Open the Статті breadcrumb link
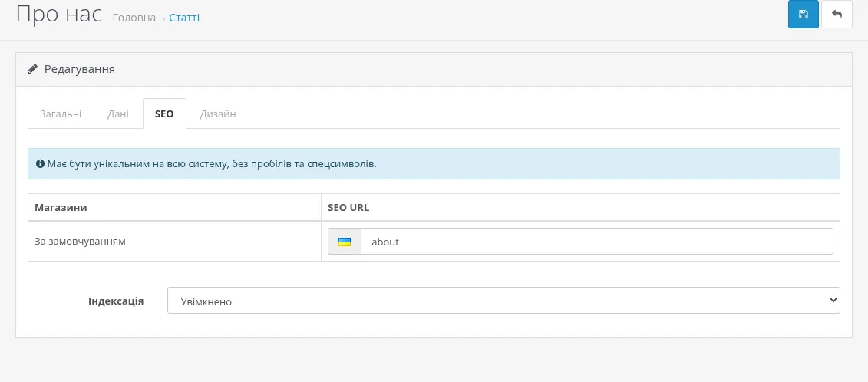The image size is (868, 382). point(184,18)
